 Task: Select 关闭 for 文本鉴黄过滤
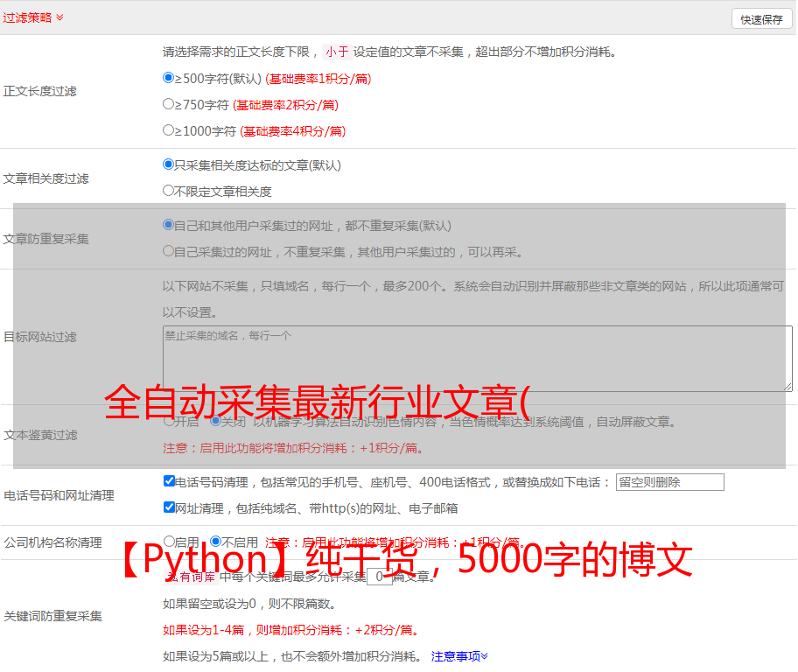[x=215, y=421]
